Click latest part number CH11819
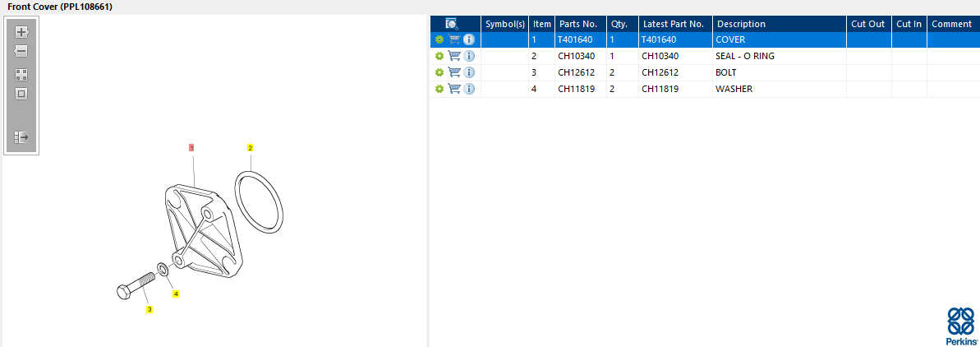This screenshot has width=980, height=347. click(675, 89)
